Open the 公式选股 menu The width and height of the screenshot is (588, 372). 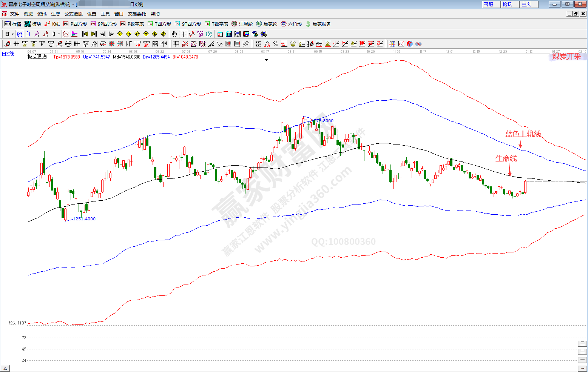tap(73, 14)
